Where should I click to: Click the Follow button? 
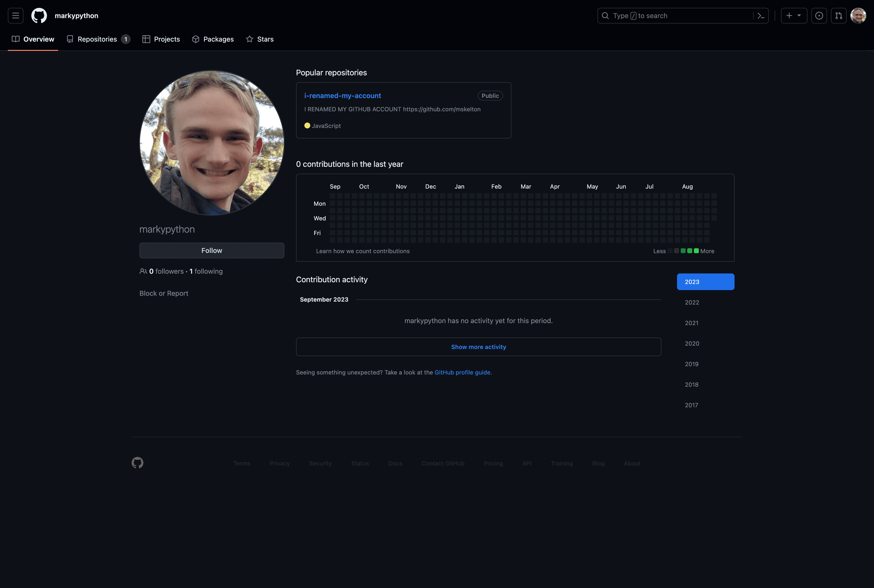click(211, 250)
